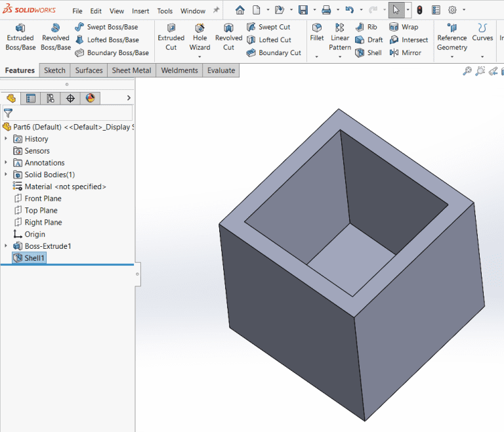
Task: Show more manager tabs chevron
Action: pyautogui.click(x=129, y=98)
